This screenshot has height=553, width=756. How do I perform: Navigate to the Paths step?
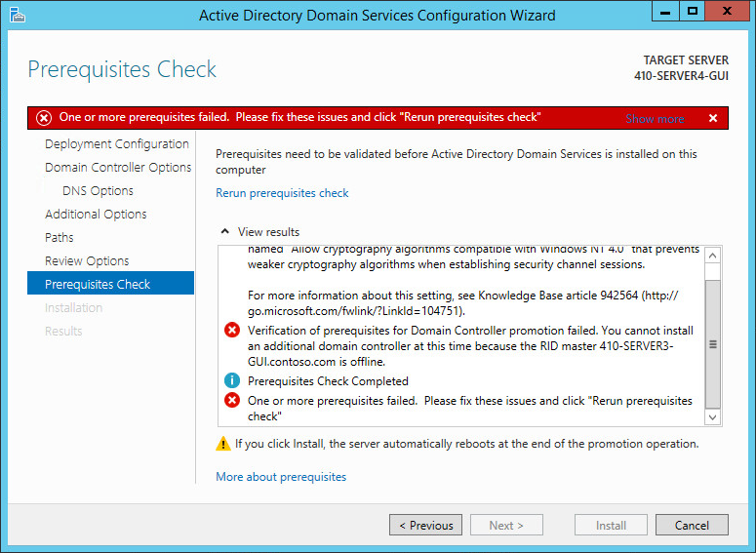59,238
